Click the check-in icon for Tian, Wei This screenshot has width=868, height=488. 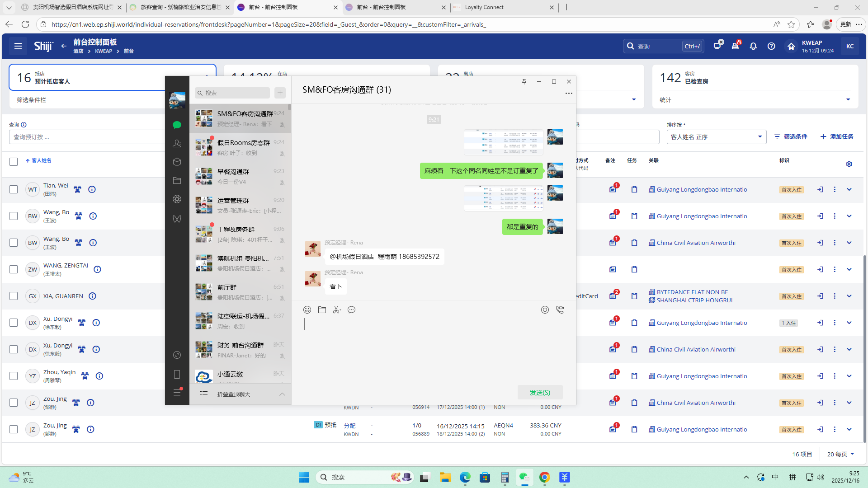coord(820,190)
